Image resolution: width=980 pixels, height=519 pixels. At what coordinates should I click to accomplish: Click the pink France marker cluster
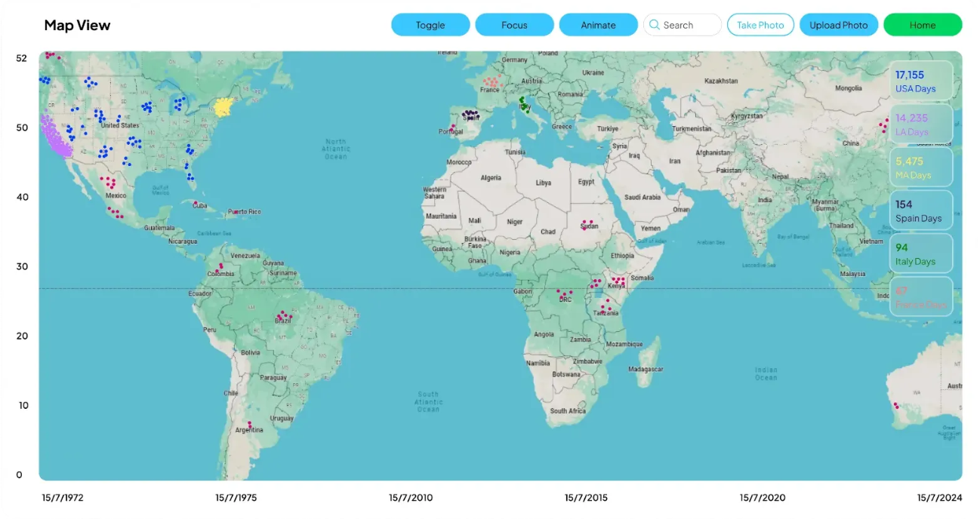click(x=492, y=81)
